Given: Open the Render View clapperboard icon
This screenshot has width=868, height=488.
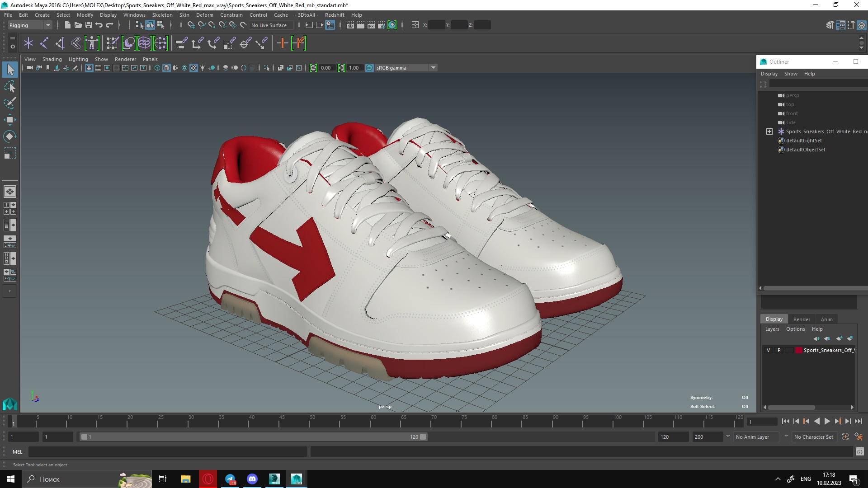Looking at the screenshot, I should (x=350, y=25).
